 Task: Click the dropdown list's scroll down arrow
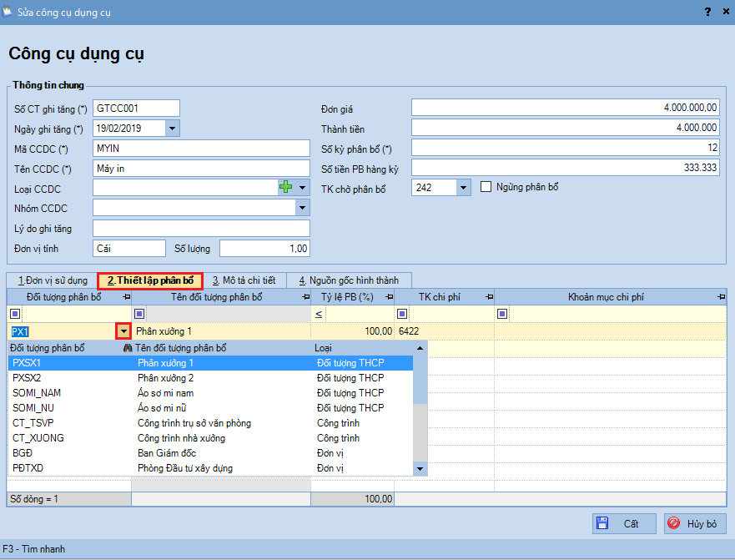tap(420, 469)
